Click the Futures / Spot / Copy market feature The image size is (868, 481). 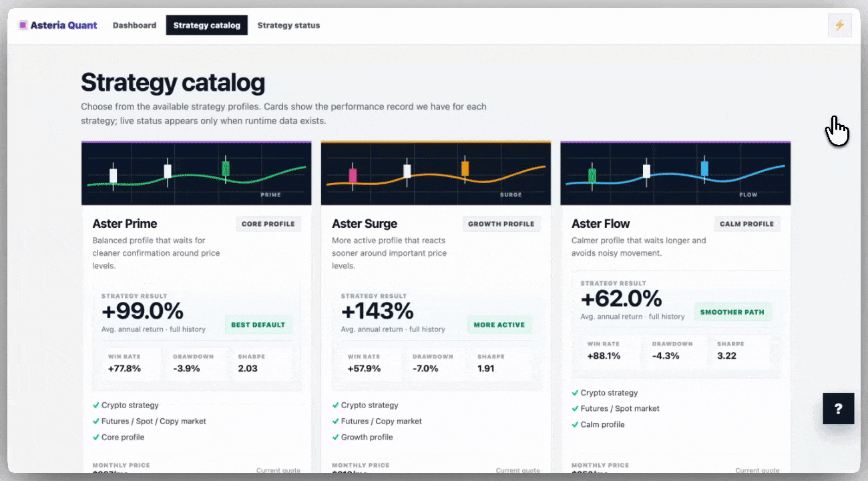click(154, 422)
